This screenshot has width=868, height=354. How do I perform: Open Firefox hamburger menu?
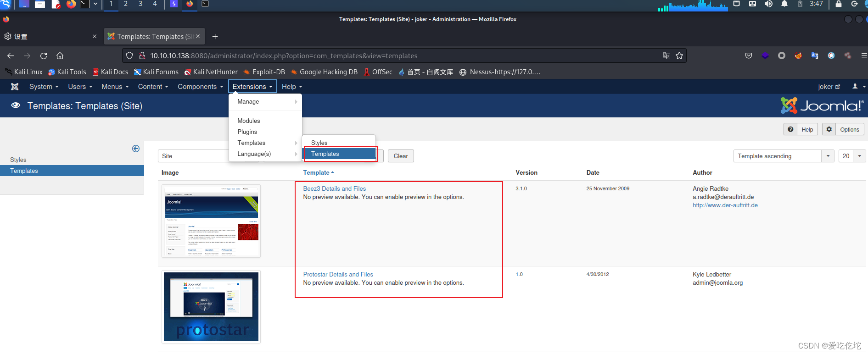[x=864, y=55]
